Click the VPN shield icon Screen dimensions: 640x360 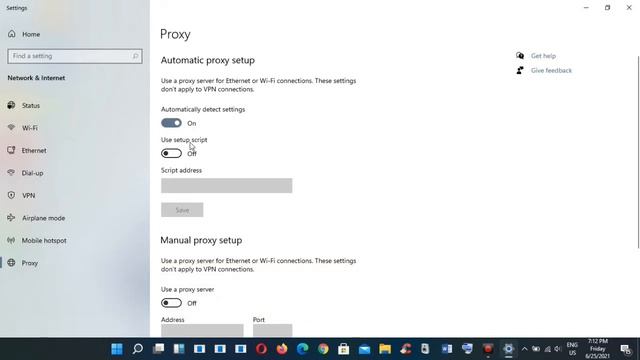[x=11, y=195]
